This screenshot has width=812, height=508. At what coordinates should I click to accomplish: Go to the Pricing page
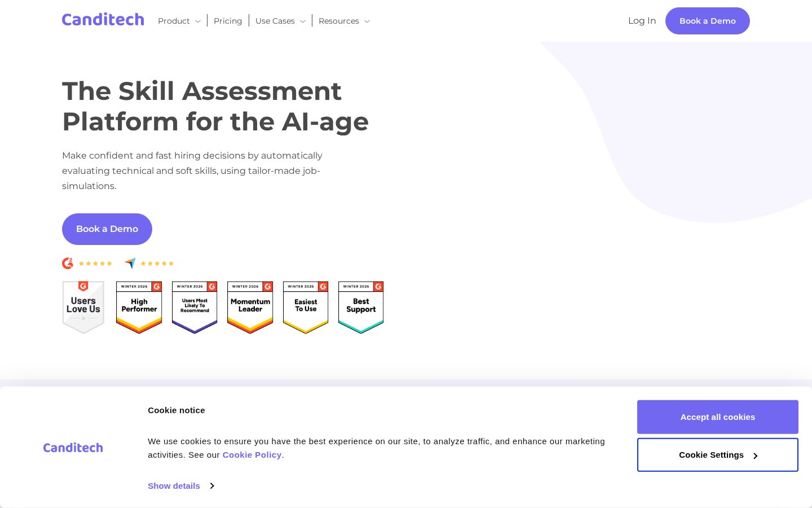click(x=228, y=21)
